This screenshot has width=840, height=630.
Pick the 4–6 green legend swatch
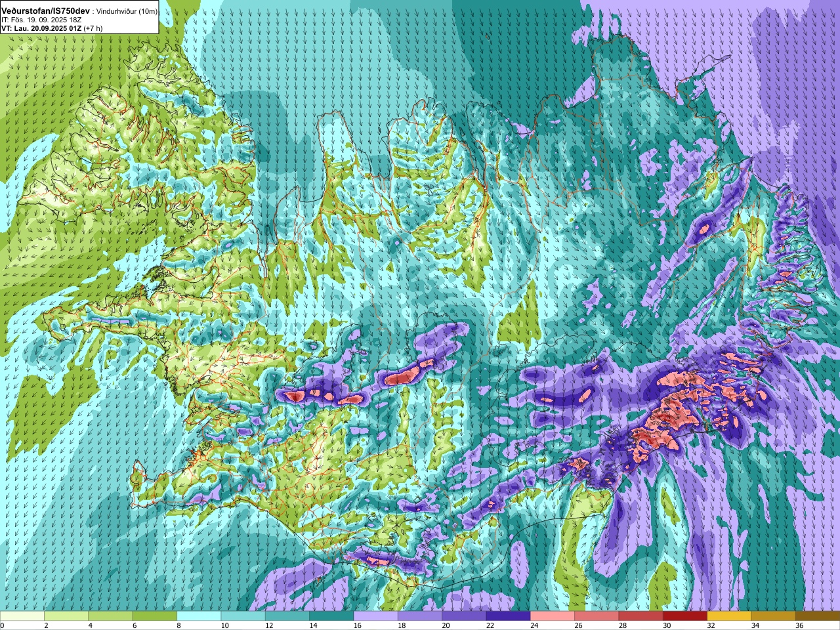(x=110, y=616)
